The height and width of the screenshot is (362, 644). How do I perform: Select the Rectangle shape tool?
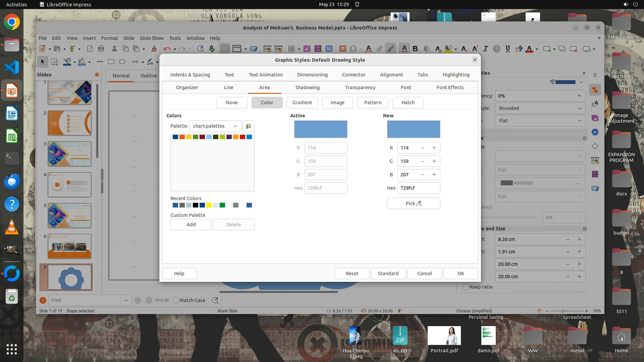(111, 62)
